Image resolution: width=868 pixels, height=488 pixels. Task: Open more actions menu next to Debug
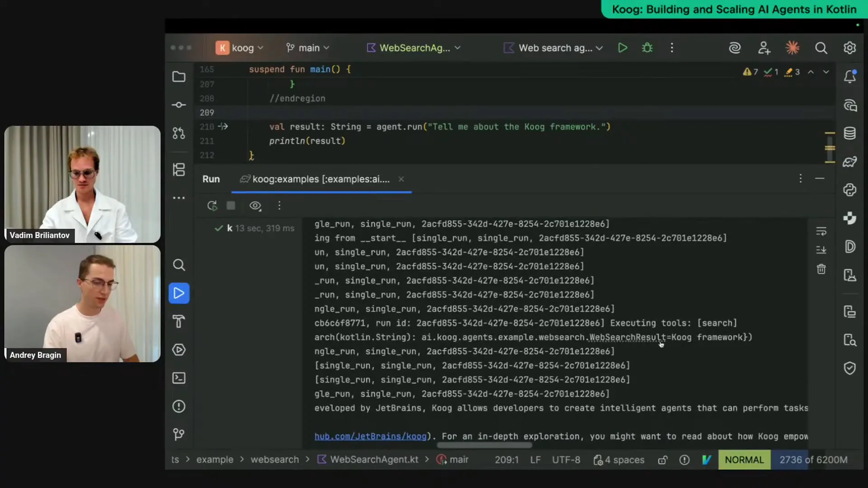tap(672, 48)
